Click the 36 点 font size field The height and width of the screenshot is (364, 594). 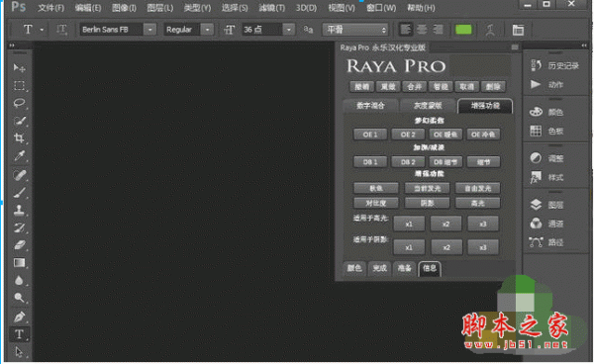[x=262, y=30]
